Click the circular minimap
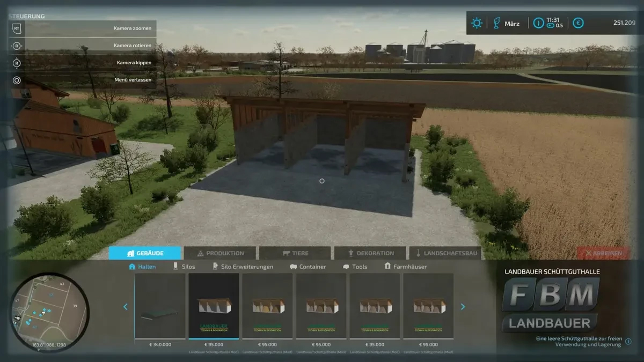This screenshot has width=644, height=362. click(x=49, y=311)
